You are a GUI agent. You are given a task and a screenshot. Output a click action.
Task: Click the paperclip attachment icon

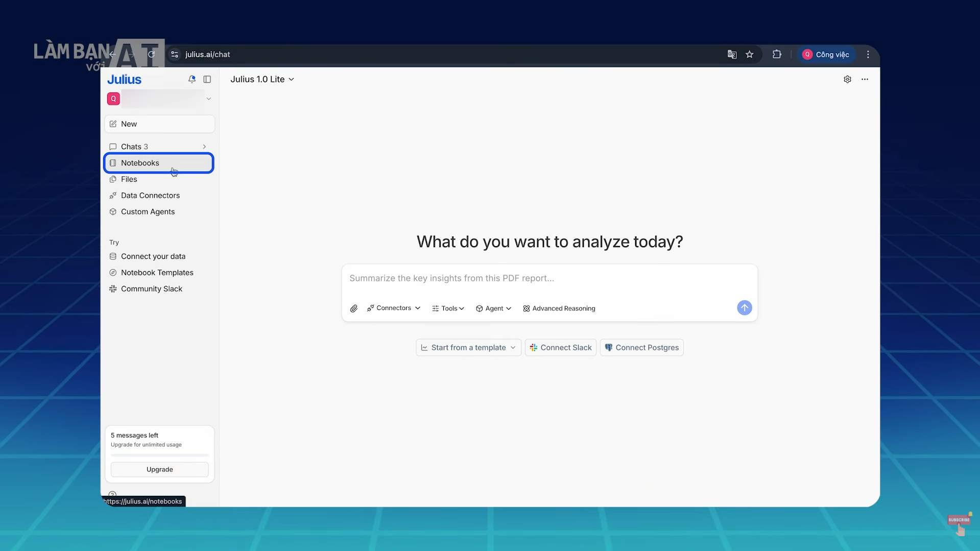click(x=353, y=308)
